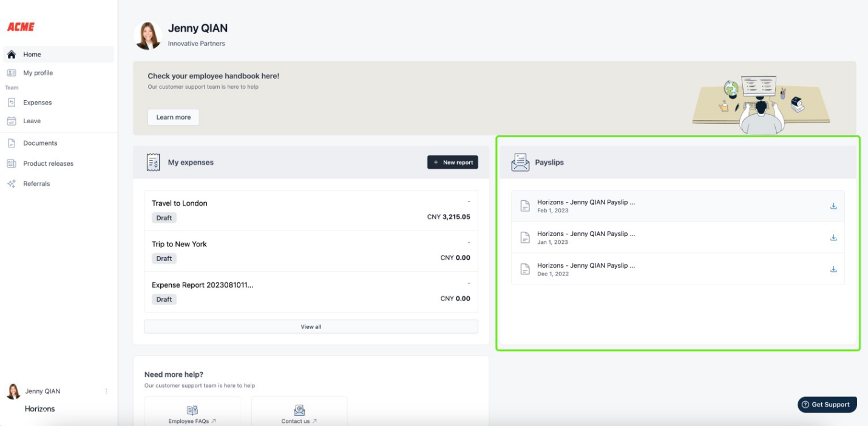Viewport: 868px width, 426px height.
Task: Go to Referrals section
Action: click(36, 184)
